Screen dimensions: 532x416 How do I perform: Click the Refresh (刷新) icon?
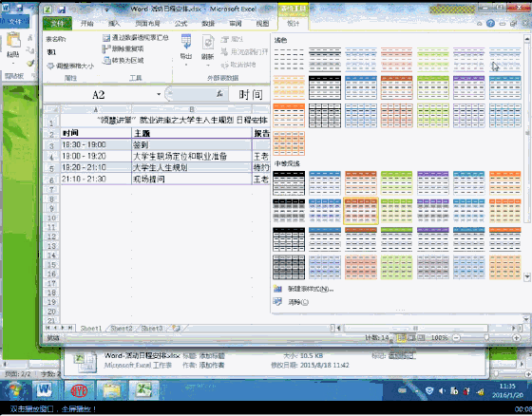tap(208, 43)
